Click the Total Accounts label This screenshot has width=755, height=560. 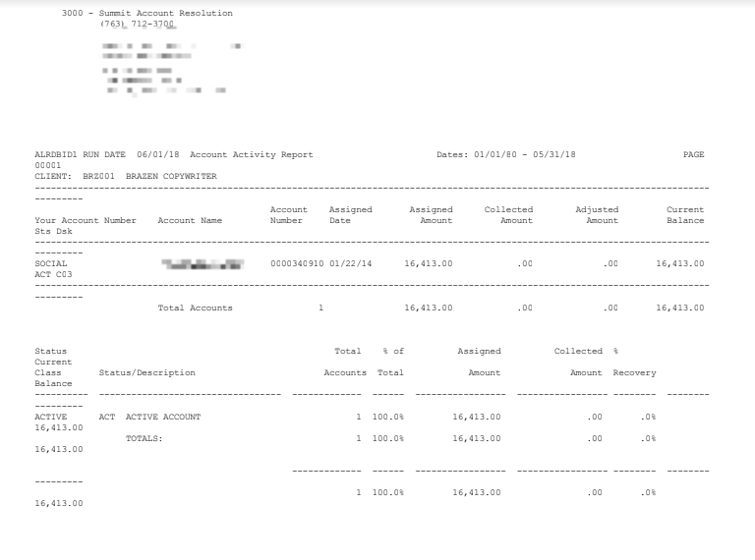[195, 308]
